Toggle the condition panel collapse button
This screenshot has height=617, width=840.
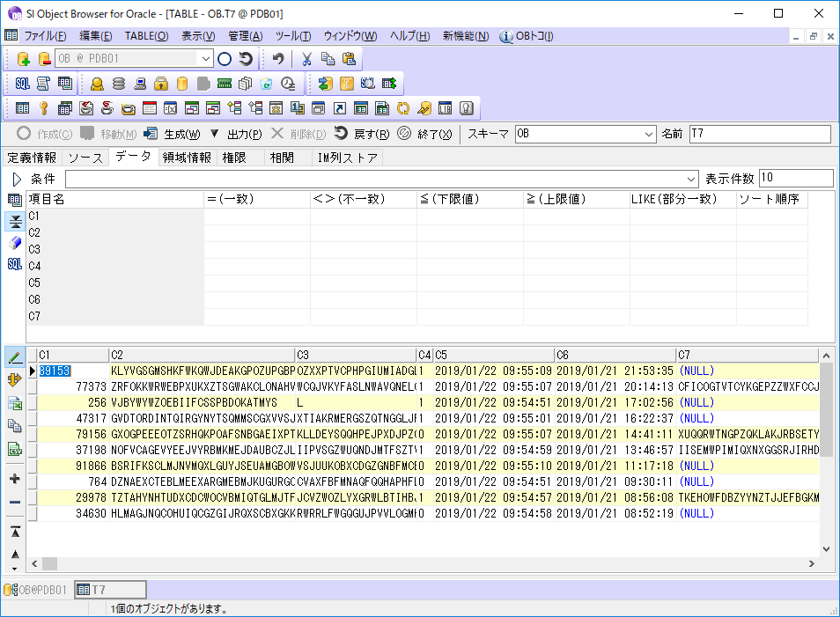tap(15, 221)
